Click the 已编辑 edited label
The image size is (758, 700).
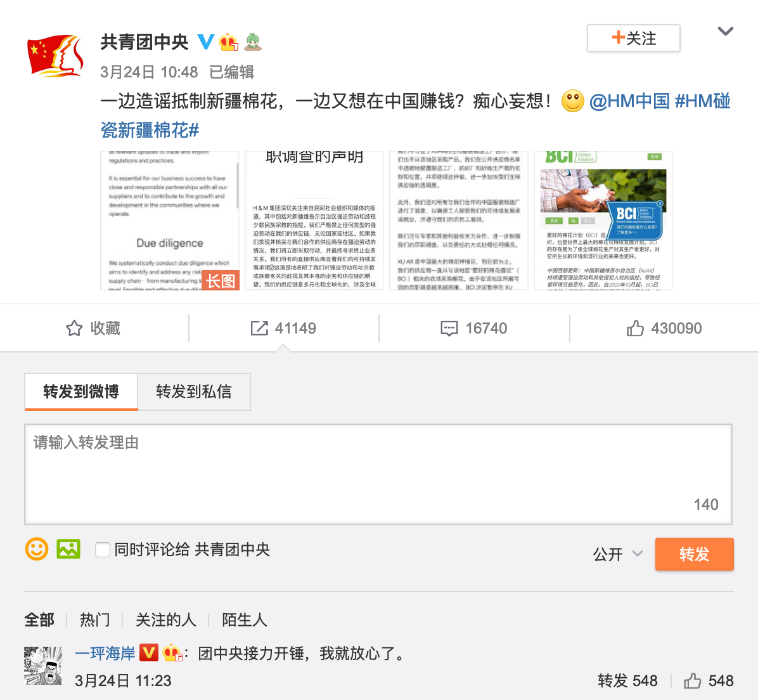(x=231, y=72)
